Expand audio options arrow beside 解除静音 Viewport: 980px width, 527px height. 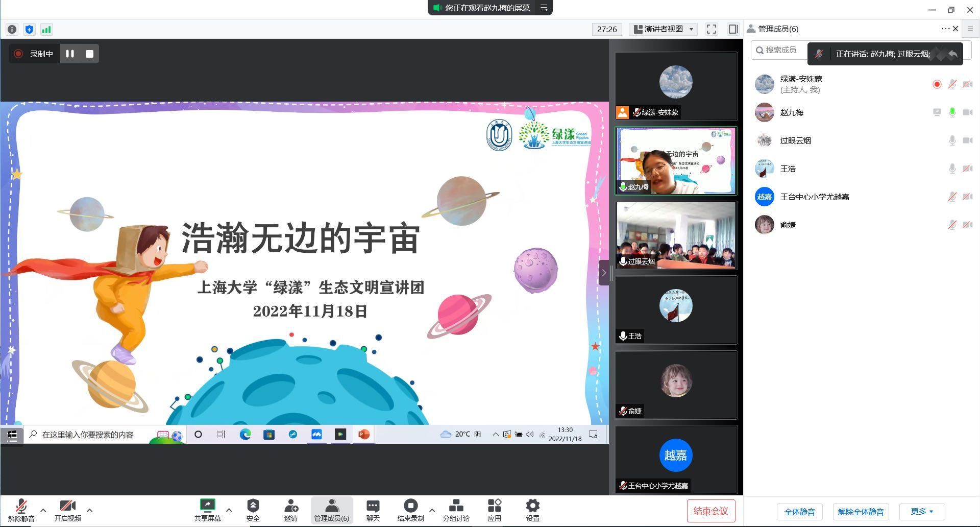click(43, 510)
